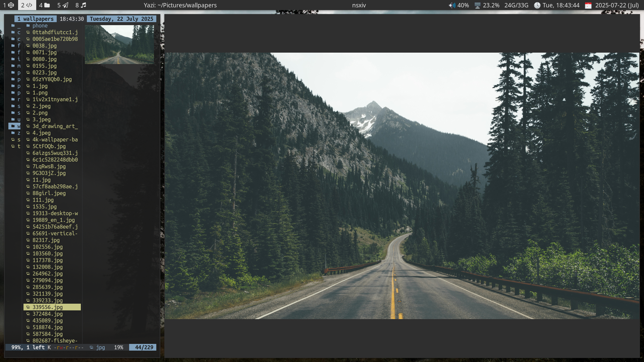This screenshot has height=362, width=644.
Task: Select the highlighted file 339556.jpg
Action: (x=47, y=307)
